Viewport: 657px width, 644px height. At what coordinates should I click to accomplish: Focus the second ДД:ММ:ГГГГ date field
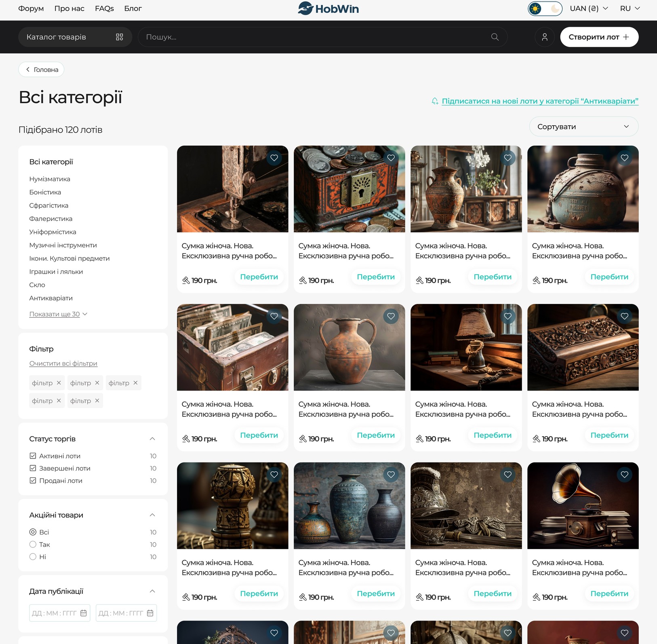[x=126, y=613]
